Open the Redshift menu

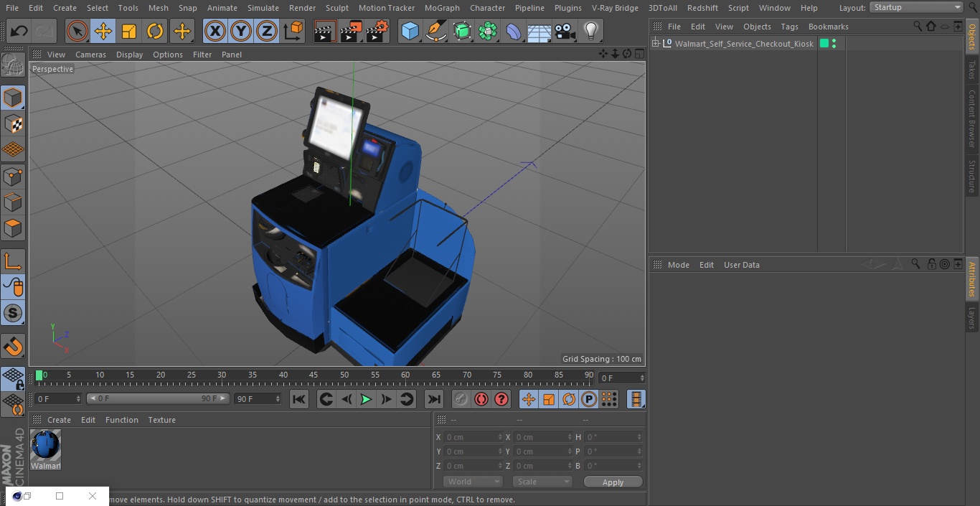point(702,8)
